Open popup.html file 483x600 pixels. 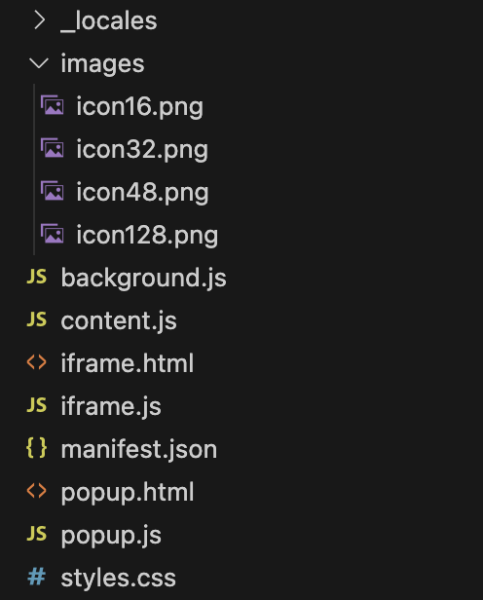point(127,492)
